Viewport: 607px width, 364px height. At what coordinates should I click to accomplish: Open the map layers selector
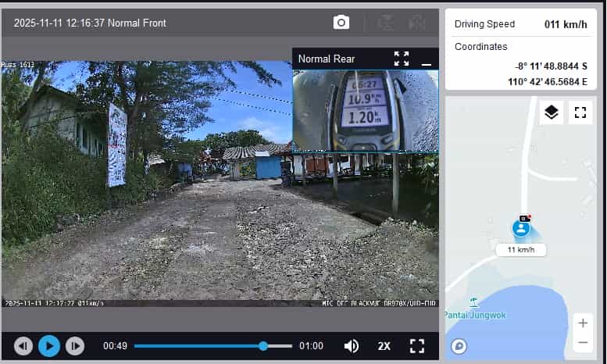pyautogui.click(x=552, y=112)
